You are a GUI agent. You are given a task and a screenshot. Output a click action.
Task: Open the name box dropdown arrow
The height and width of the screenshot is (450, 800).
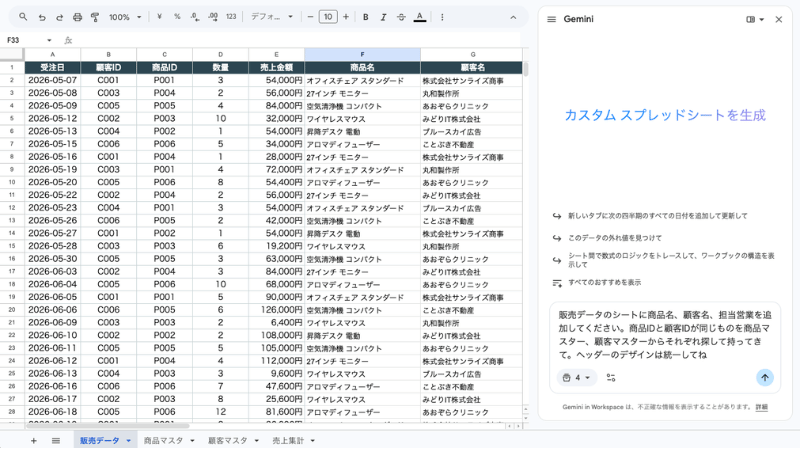click(x=49, y=40)
